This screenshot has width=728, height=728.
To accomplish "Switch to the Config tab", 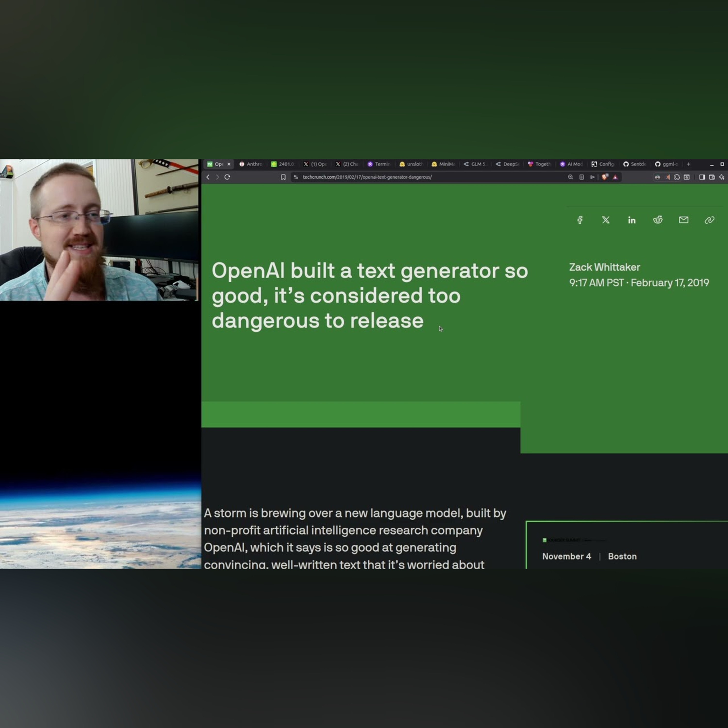I will click(x=603, y=164).
